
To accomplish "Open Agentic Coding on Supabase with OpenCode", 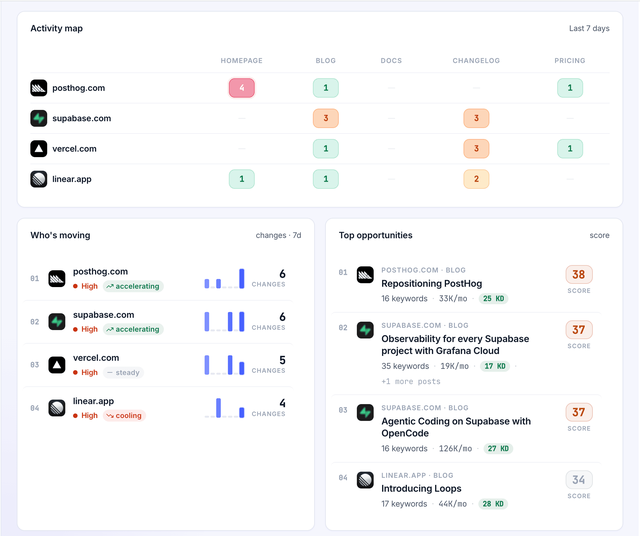I will coord(456,427).
